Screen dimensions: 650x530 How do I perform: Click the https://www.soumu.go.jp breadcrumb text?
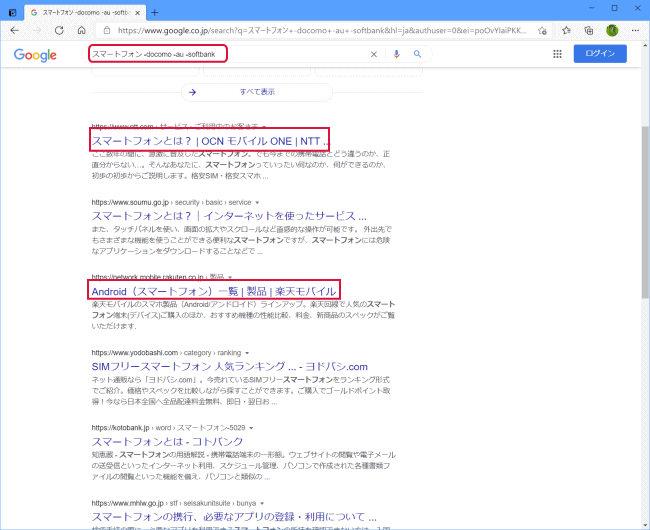tap(130, 202)
